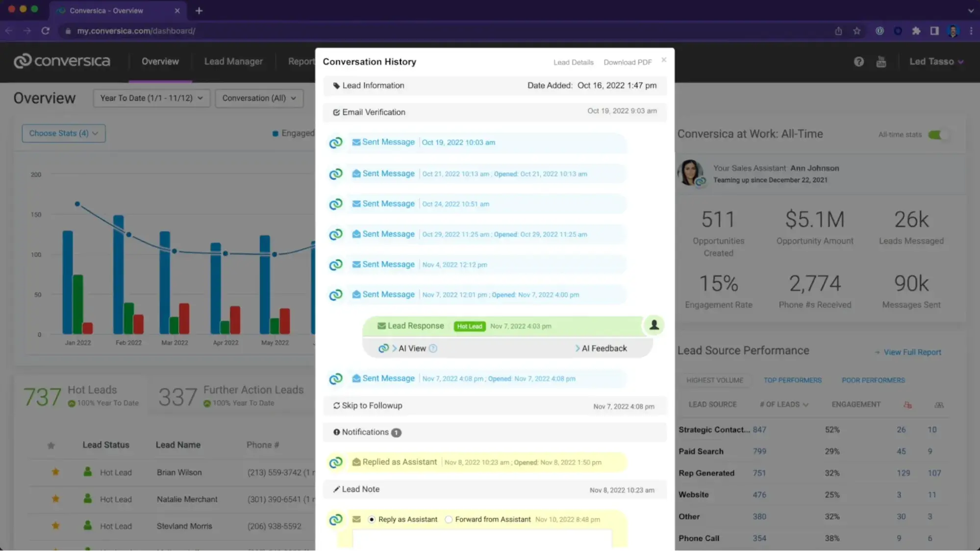This screenshot has width=980, height=551.
Task: Click the Skip to Followup refresh icon
Action: click(x=336, y=405)
